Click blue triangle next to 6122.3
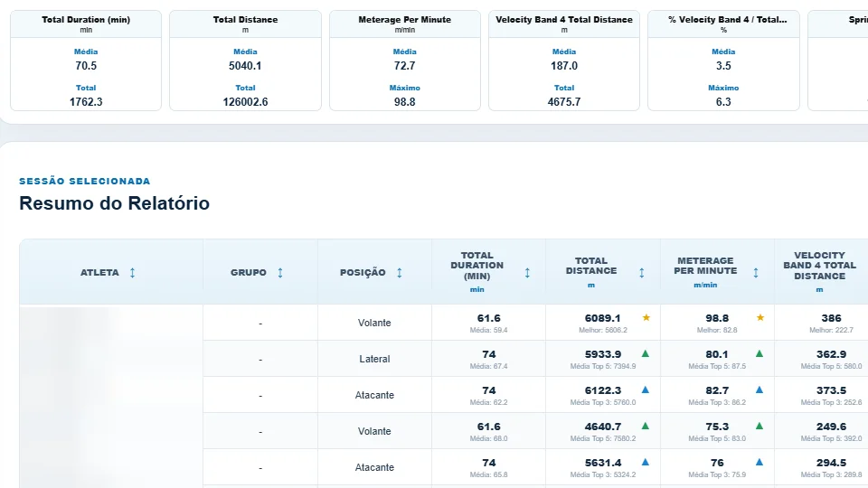The image size is (868, 488). (x=645, y=389)
